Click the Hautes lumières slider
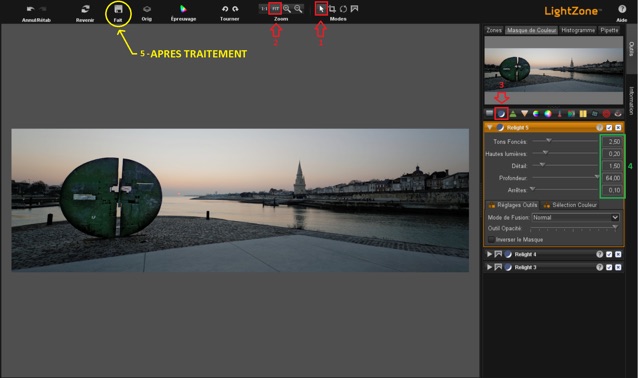Viewport: 638px width, 378px height. point(565,153)
